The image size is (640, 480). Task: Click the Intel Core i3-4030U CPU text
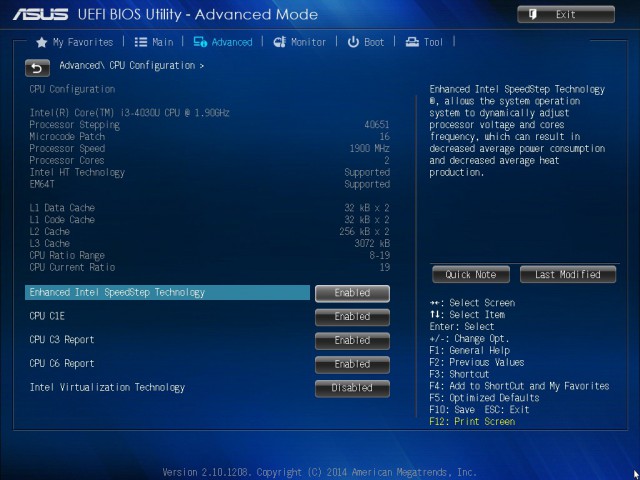129,113
